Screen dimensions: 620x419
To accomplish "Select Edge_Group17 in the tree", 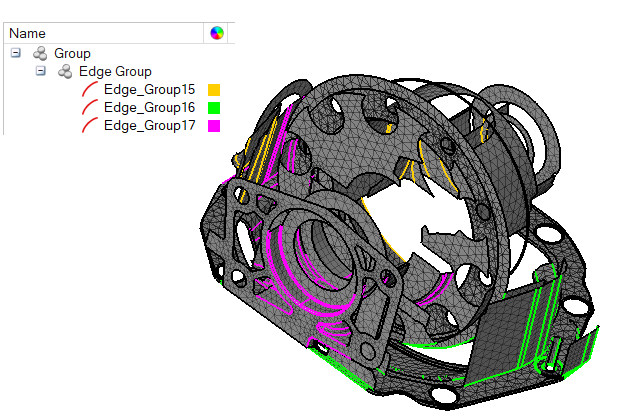I will click(149, 126).
